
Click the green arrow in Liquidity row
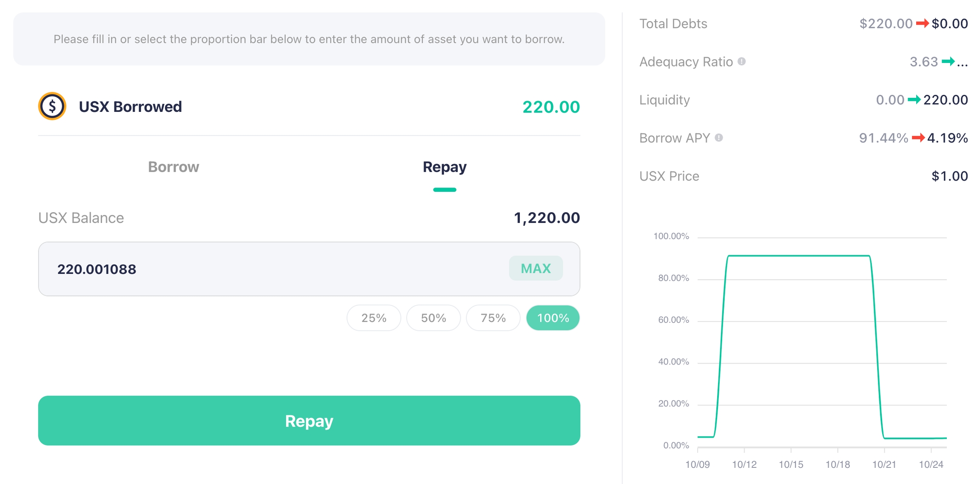pyautogui.click(x=914, y=100)
